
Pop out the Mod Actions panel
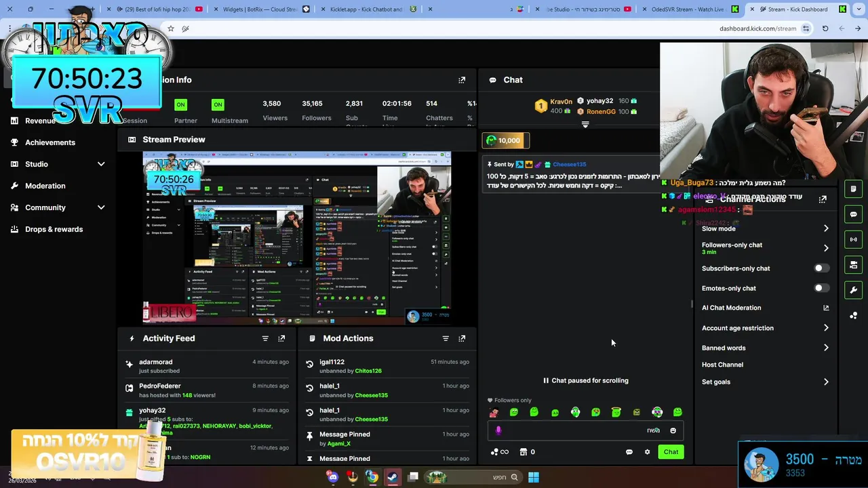462,338
